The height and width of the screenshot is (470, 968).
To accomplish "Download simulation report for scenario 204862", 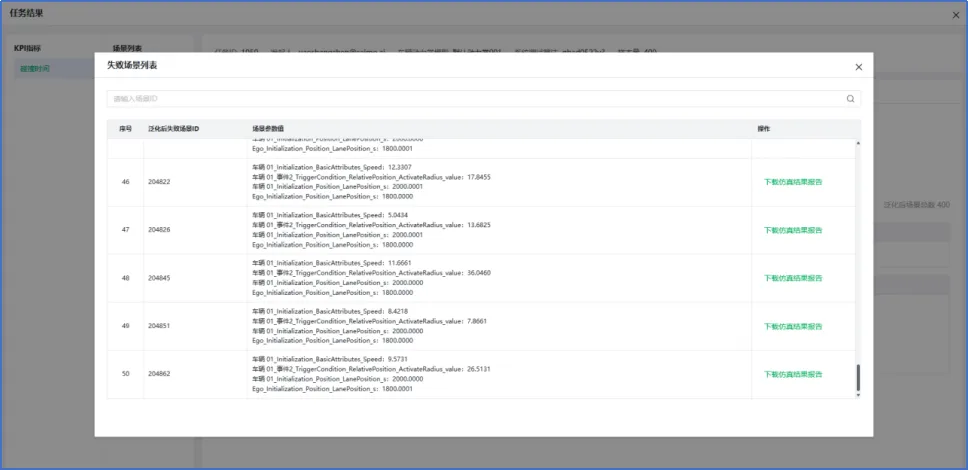I will tap(793, 374).
